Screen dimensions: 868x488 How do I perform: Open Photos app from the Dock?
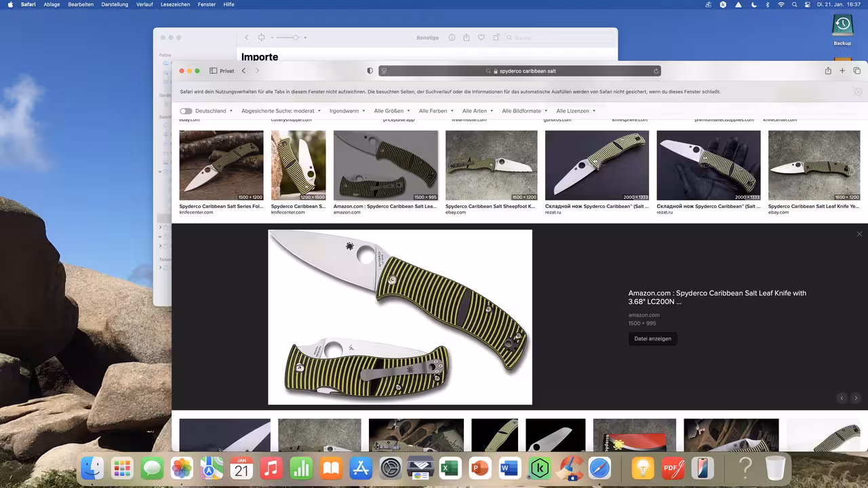(x=182, y=468)
